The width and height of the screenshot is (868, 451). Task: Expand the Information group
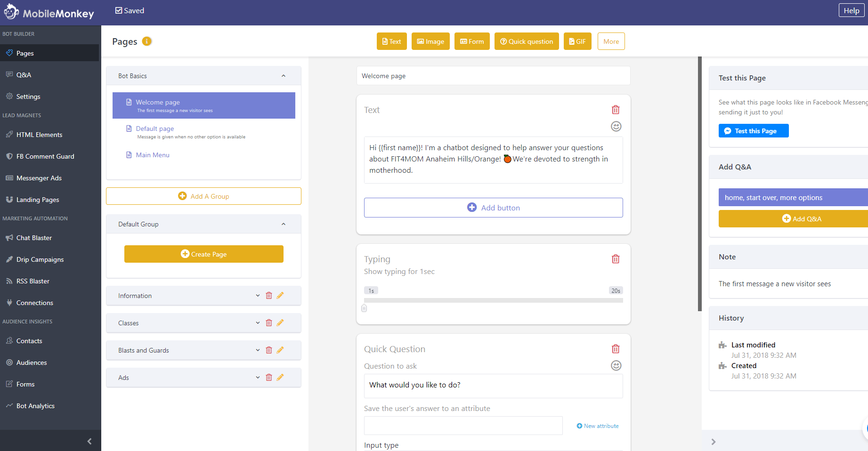pos(258,296)
